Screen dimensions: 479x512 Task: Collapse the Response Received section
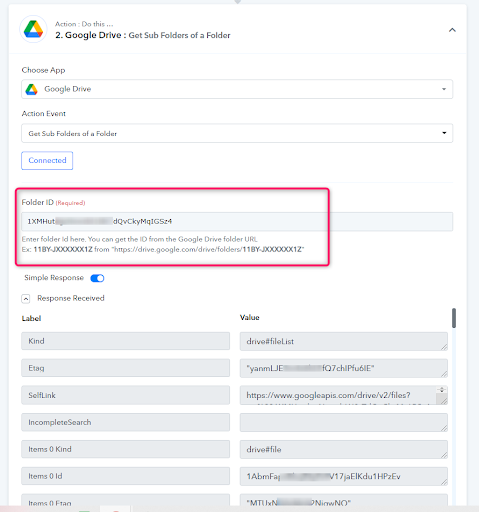(26, 298)
